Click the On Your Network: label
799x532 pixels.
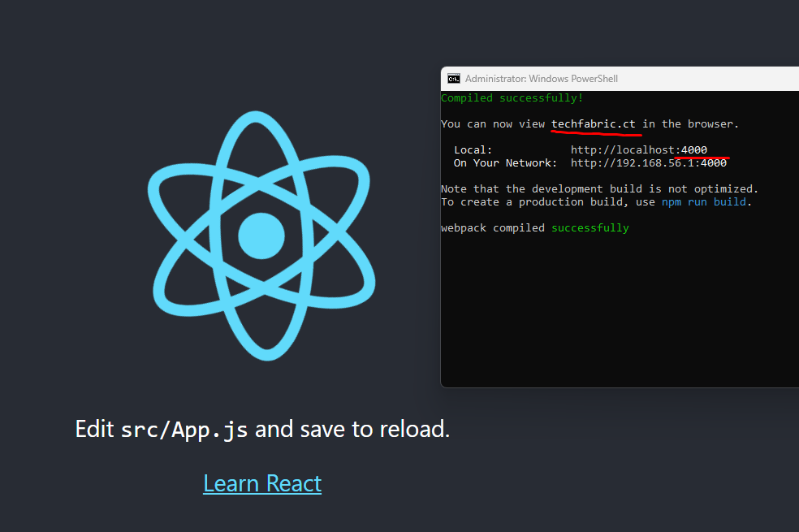coord(505,163)
